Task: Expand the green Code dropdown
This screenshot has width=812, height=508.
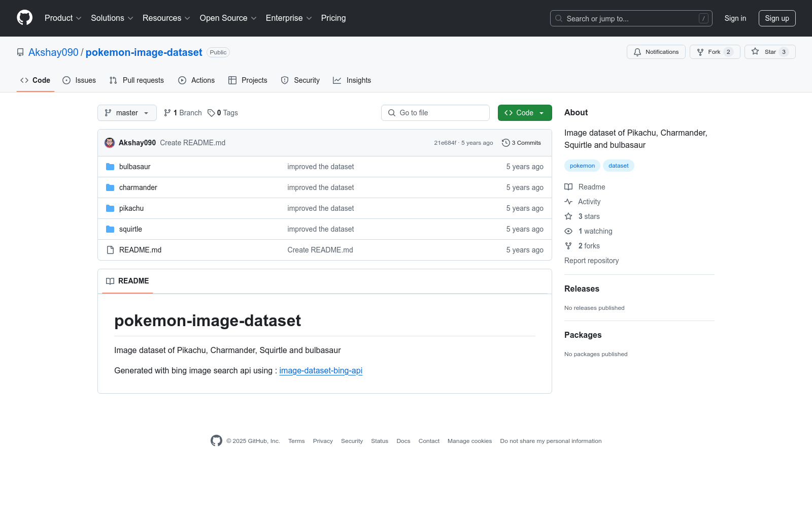Action: tap(525, 113)
